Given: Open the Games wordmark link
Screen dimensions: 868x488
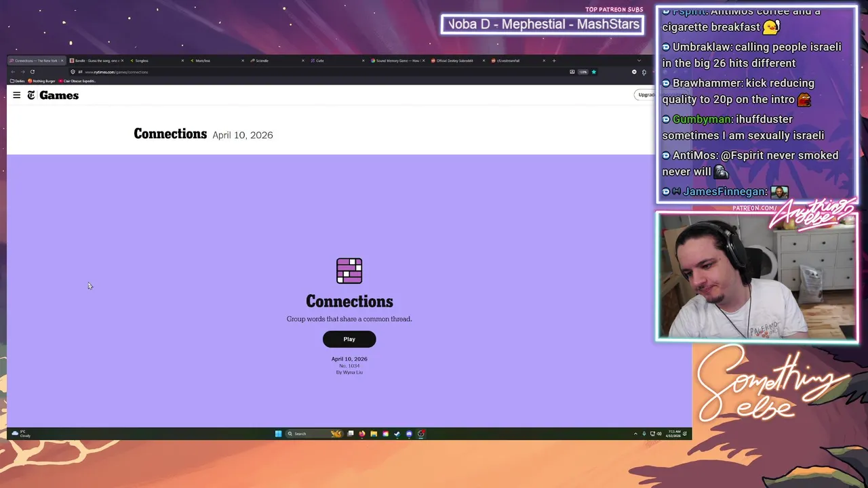Looking at the screenshot, I should pos(59,96).
